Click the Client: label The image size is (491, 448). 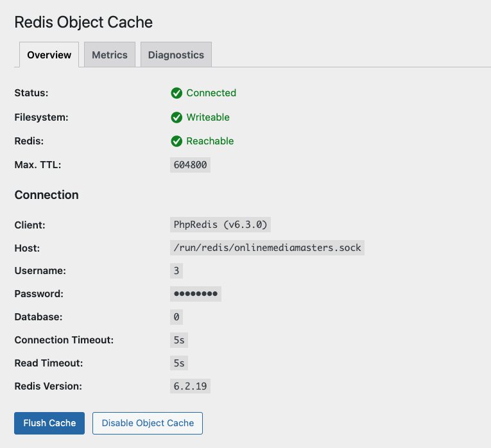tap(30, 225)
